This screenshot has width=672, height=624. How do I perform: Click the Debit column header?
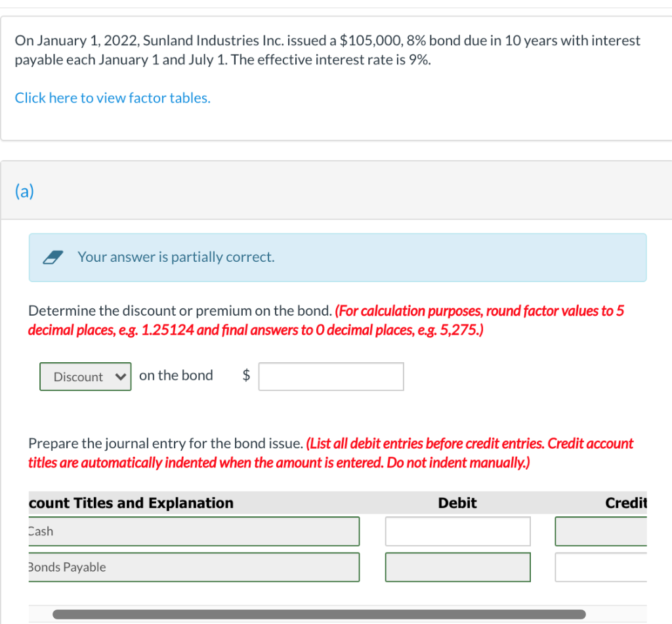[457, 503]
